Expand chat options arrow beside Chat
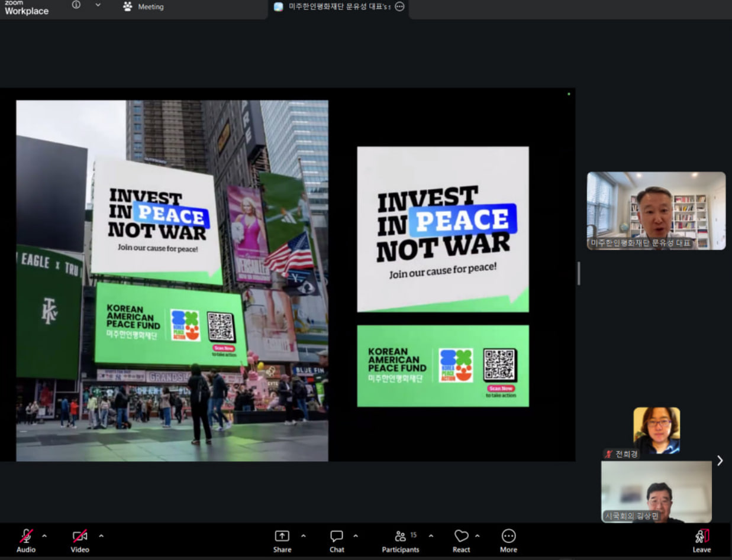Image resolution: width=732 pixels, height=560 pixels. coord(356,536)
